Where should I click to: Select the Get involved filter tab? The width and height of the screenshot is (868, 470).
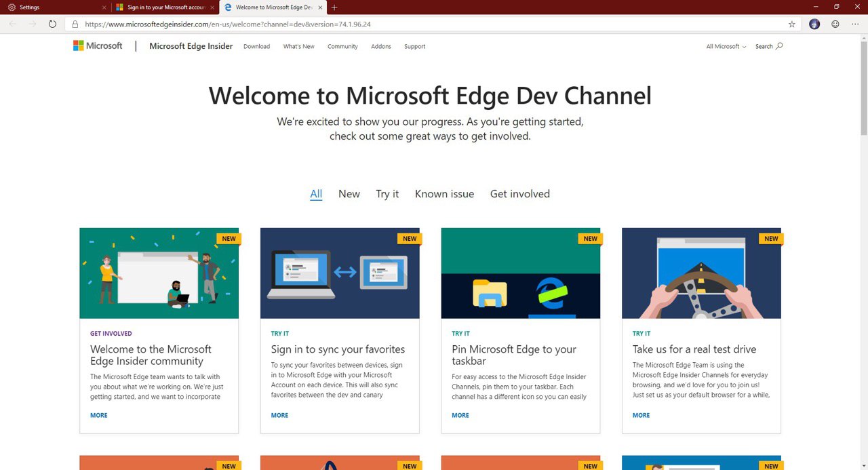tap(520, 194)
